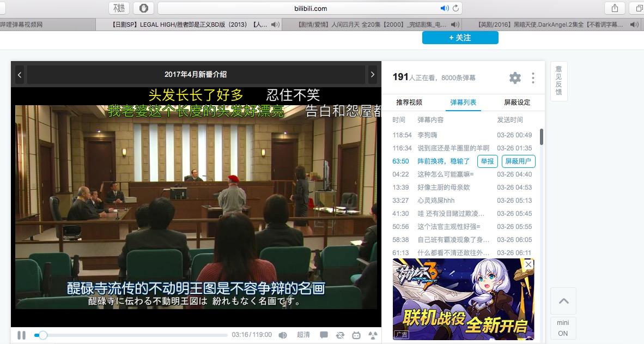
Task: Show all tabs overview in Safari
Action: pyautogui.click(x=639, y=8)
